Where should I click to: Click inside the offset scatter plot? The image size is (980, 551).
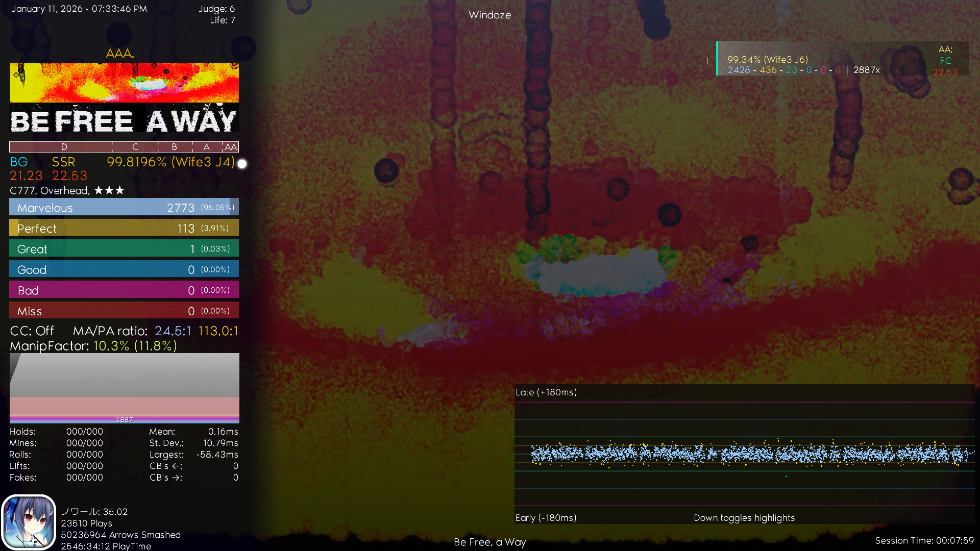coord(744,454)
